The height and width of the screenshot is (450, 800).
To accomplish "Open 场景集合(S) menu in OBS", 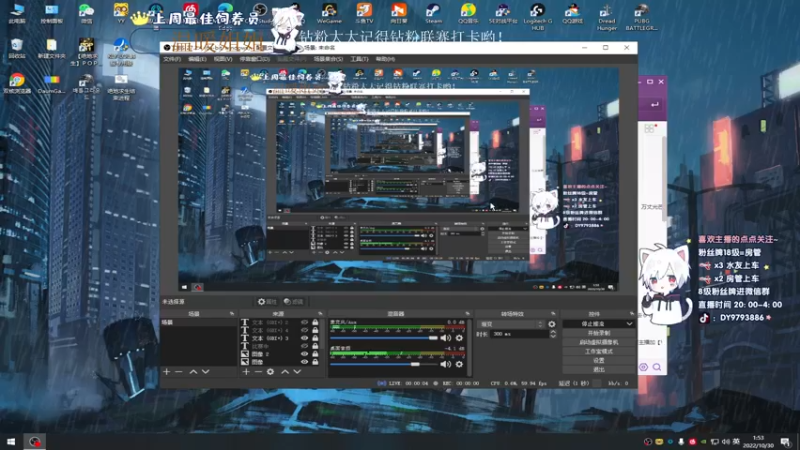I will coord(328,59).
